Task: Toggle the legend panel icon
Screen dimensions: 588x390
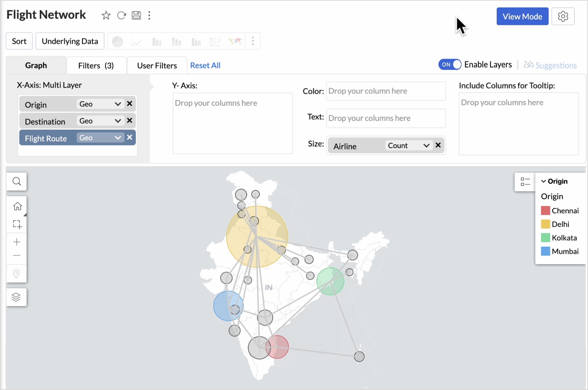Action: 525,182
